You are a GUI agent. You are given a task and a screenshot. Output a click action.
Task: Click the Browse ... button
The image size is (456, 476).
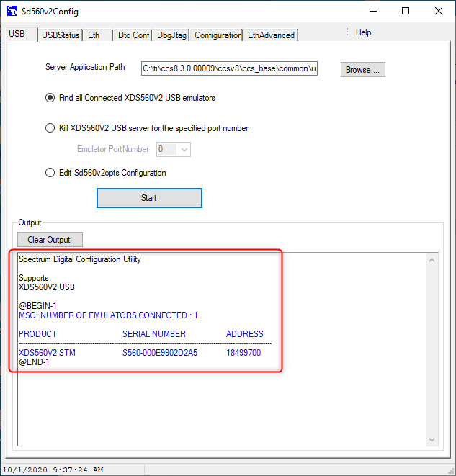point(363,70)
